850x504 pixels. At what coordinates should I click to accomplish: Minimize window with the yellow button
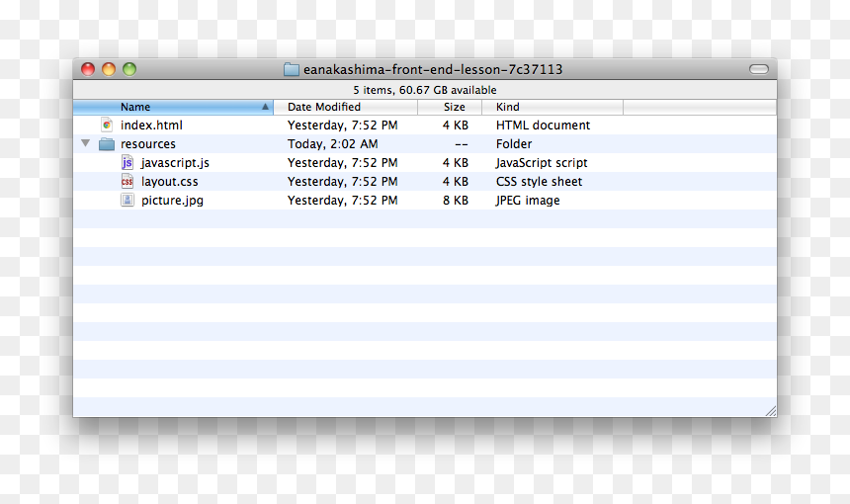point(109,69)
